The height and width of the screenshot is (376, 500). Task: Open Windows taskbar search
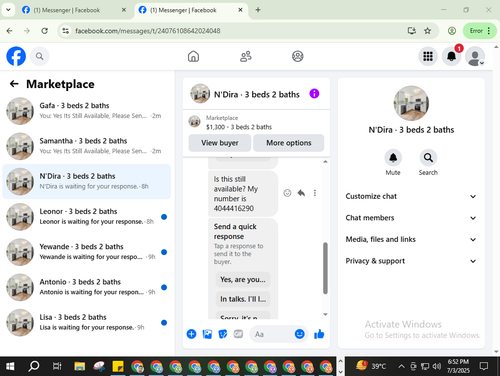pos(34,367)
